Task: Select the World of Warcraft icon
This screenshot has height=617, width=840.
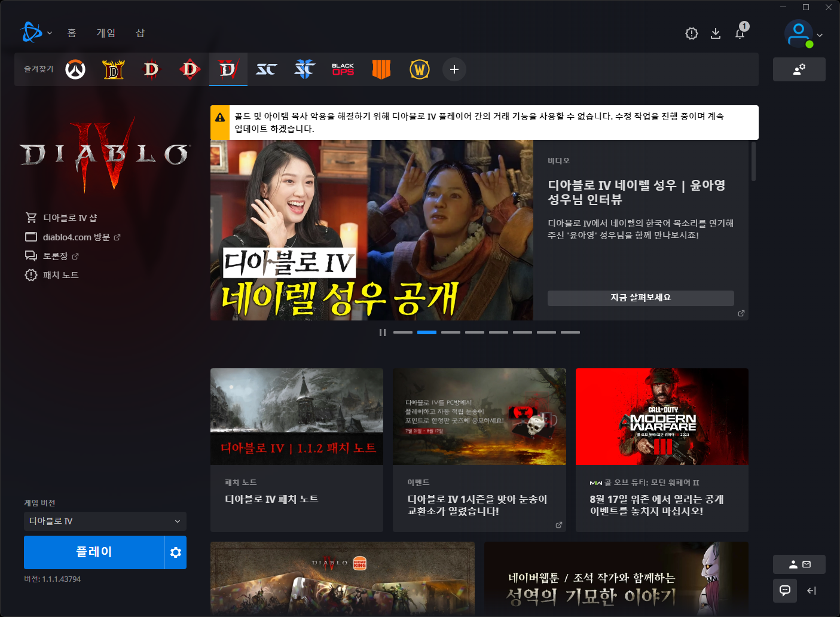Action: pyautogui.click(x=420, y=69)
